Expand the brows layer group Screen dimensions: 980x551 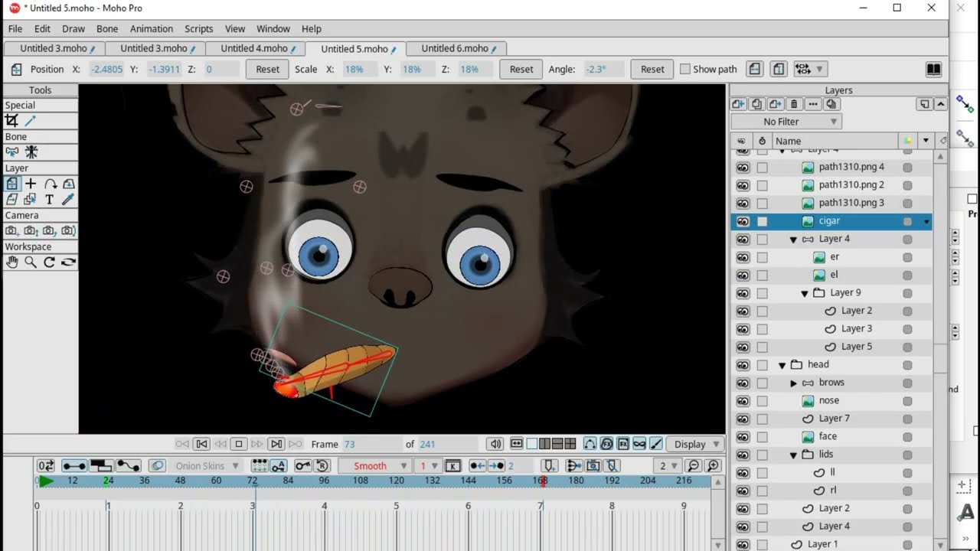pyautogui.click(x=794, y=383)
